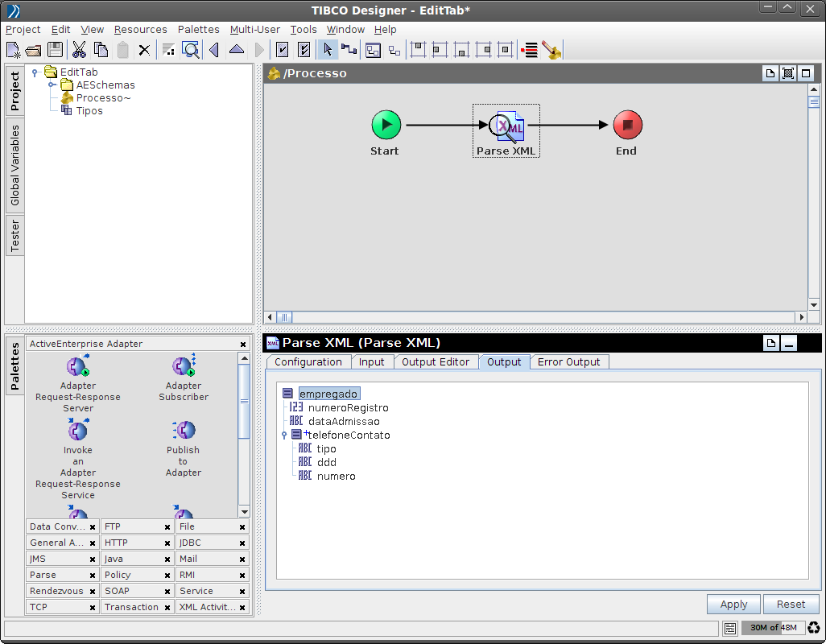
Task: Click the red End activity icon
Action: click(627, 126)
